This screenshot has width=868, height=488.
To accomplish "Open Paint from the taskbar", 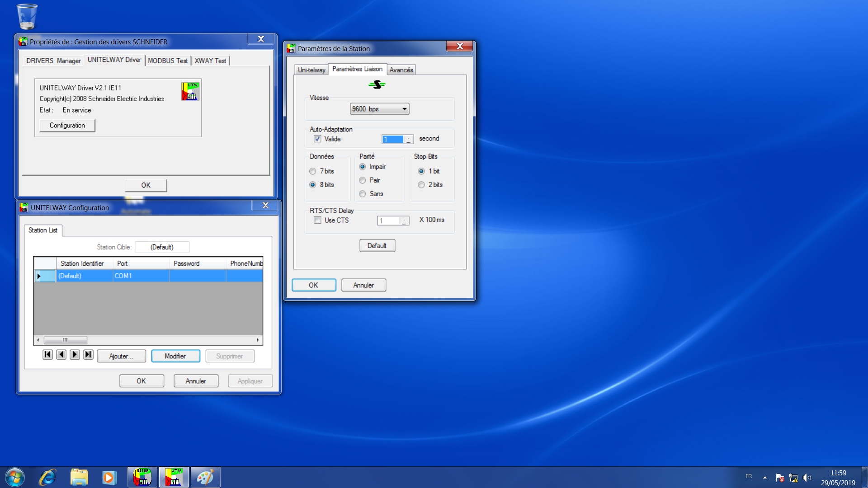I will tap(205, 477).
